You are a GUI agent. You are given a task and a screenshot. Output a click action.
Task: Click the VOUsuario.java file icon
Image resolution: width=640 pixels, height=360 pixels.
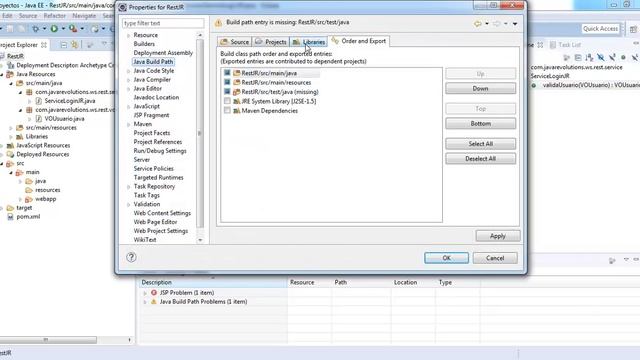point(39,118)
